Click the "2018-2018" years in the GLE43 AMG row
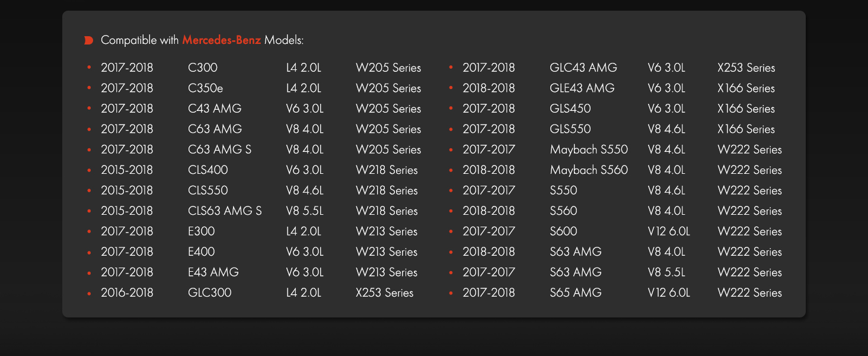 pyautogui.click(x=489, y=88)
